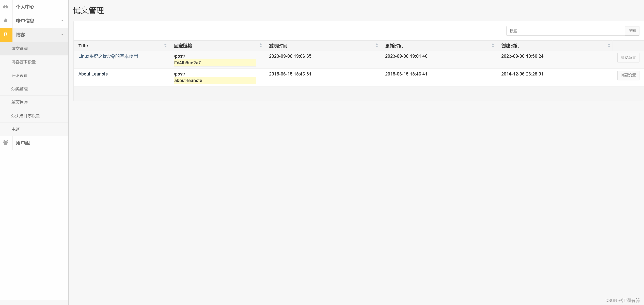Click the 发表时间 column header text
Image resolution: width=644 pixels, height=305 pixels.
(x=278, y=46)
